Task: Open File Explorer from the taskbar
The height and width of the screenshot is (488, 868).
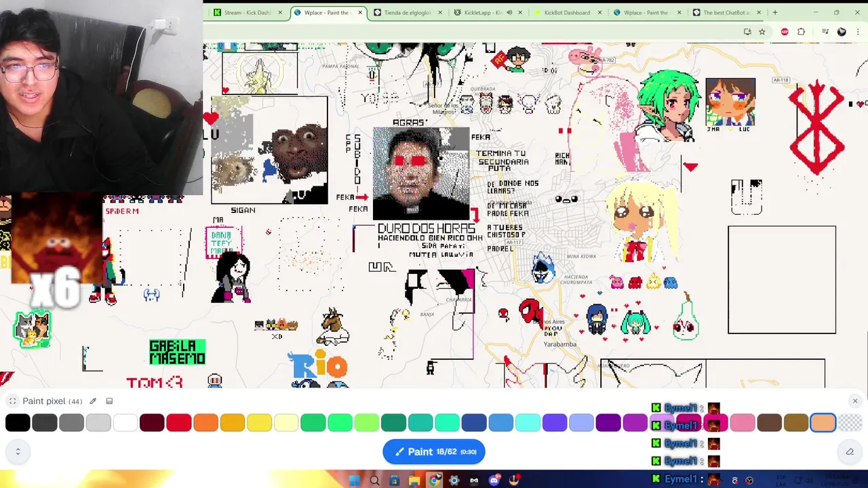Action: 414,481
